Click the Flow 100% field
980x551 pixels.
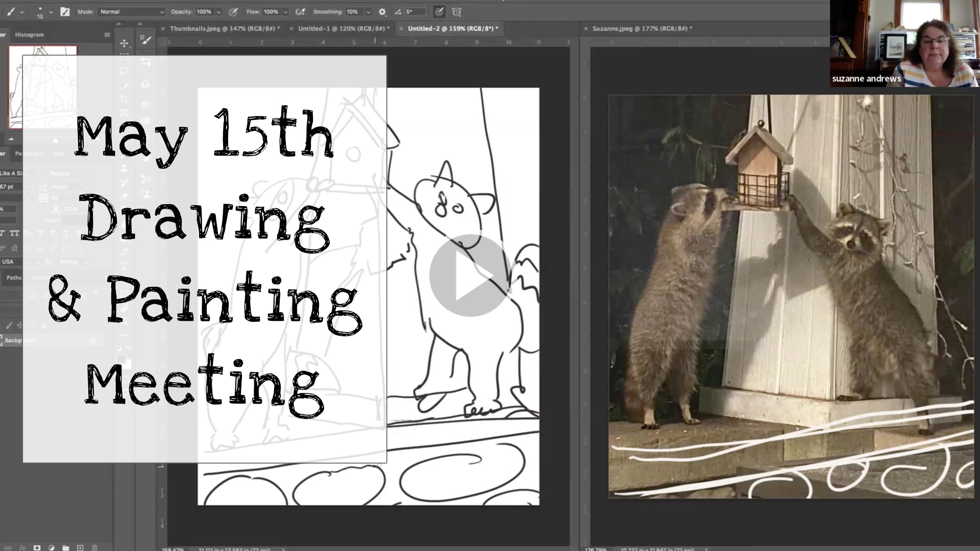[x=271, y=12]
